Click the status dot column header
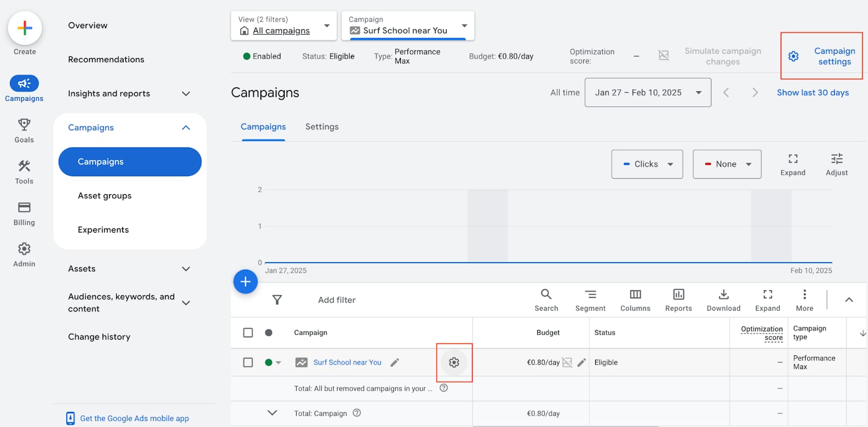 tap(269, 333)
